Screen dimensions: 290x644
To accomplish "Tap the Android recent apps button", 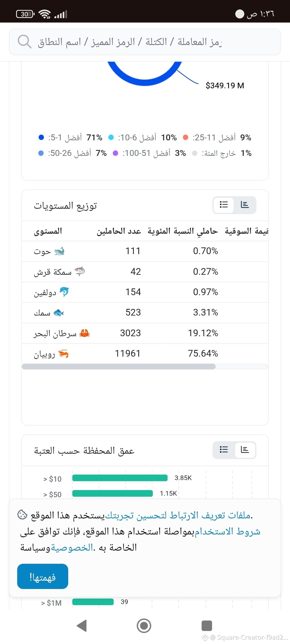I will click(207, 626).
